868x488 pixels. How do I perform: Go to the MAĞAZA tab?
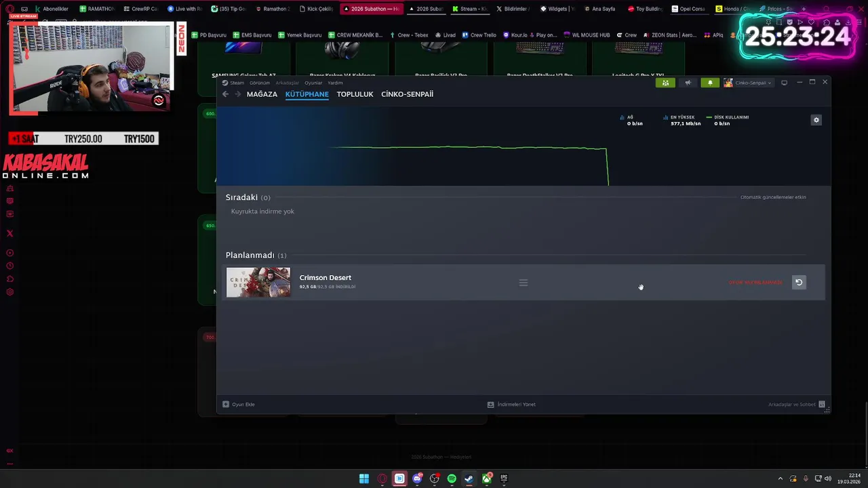click(x=262, y=94)
